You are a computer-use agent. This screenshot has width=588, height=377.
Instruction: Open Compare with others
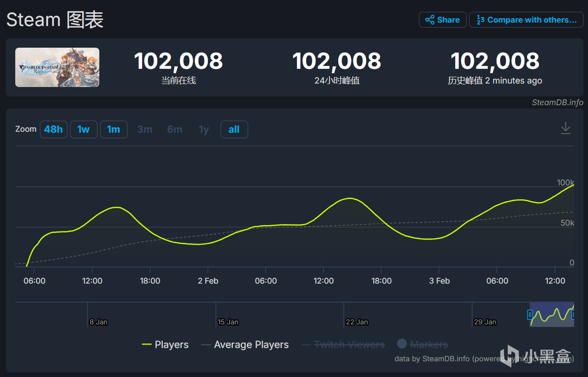click(x=526, y=20)
